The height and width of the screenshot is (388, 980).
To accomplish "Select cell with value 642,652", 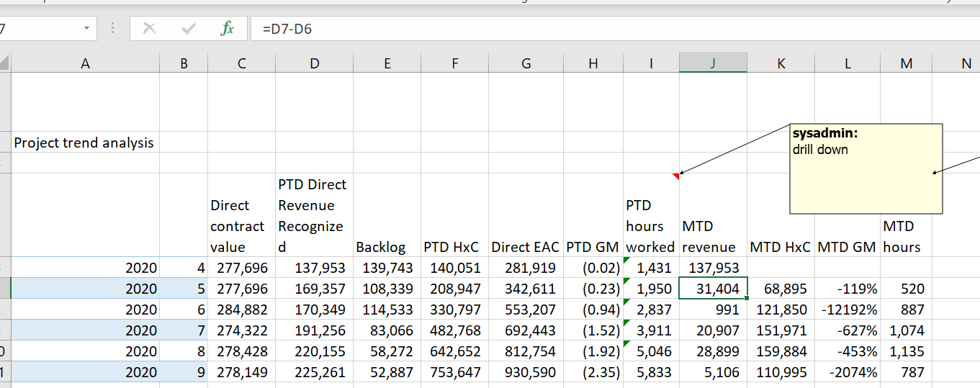I will click(454, 351).
